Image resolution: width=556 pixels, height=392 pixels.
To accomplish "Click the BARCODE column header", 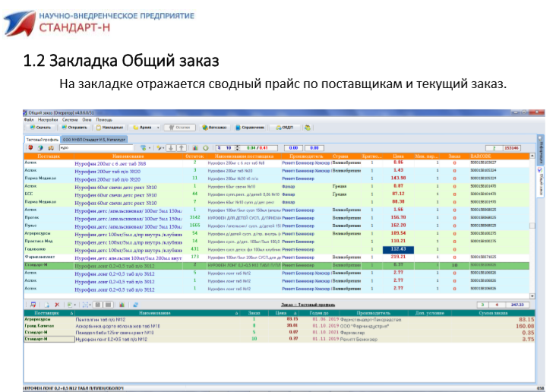I will click(x=499, y=156).
